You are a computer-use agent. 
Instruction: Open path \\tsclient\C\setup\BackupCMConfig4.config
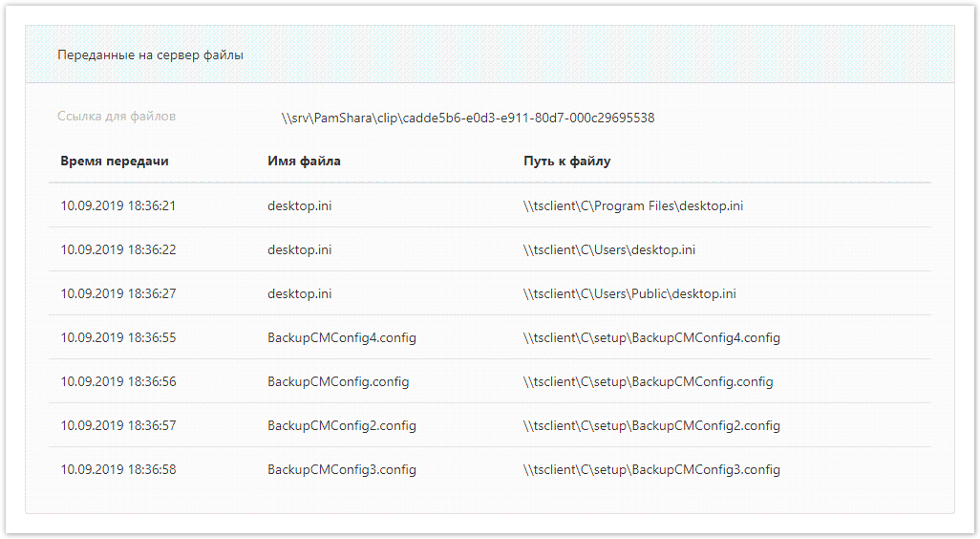651,337
